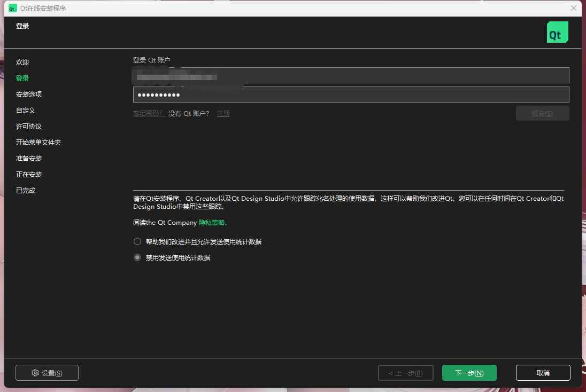Select the 开始菜单文件夹 step in sidebar
This screenshot has height=392, width=586.
pyautogui.click(x=38, y=142)
